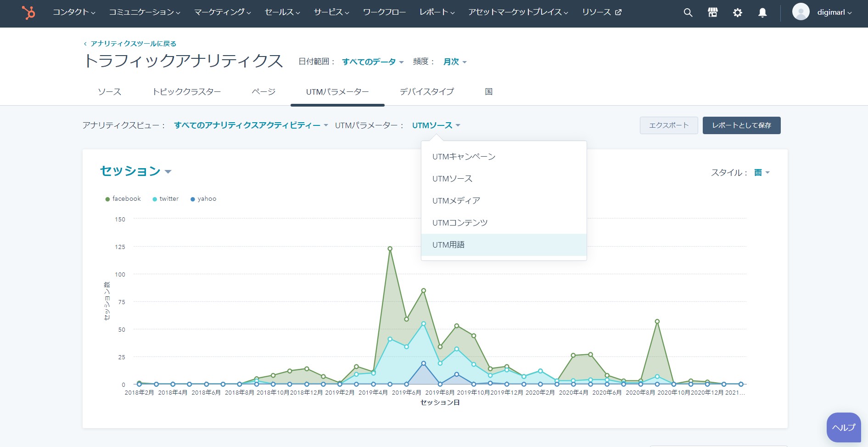Open the セールス navigation menu

[282, 12]
